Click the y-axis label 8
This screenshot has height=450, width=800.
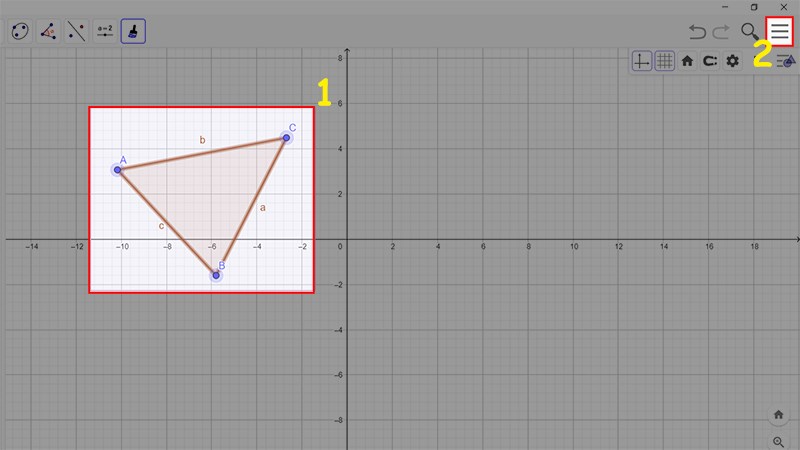(x=340, y=58)
